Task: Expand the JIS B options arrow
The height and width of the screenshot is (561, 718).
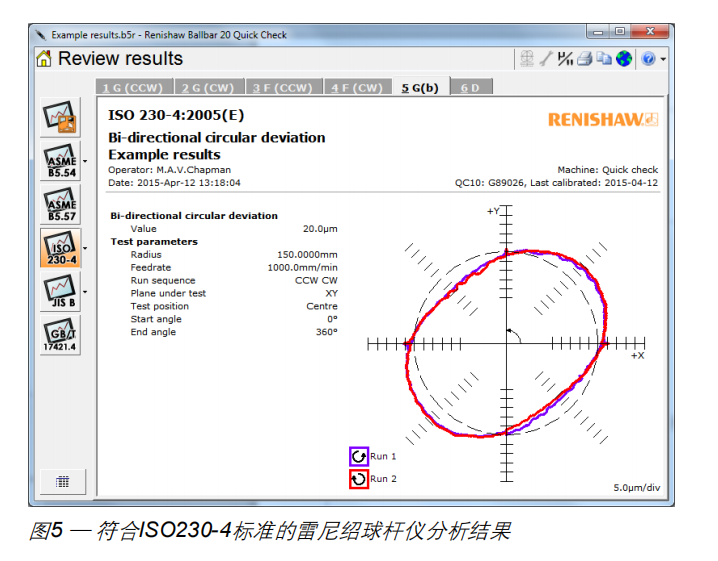Action: click(x=85, y=292)
